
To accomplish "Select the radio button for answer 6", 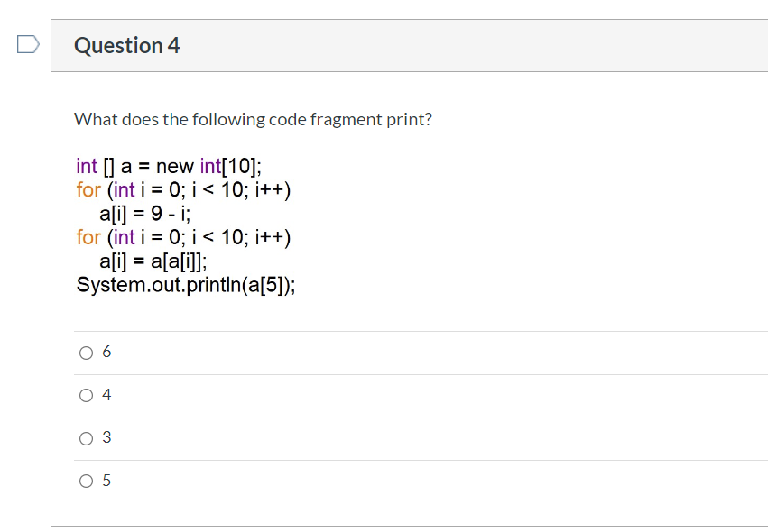I will pos(87,353).
